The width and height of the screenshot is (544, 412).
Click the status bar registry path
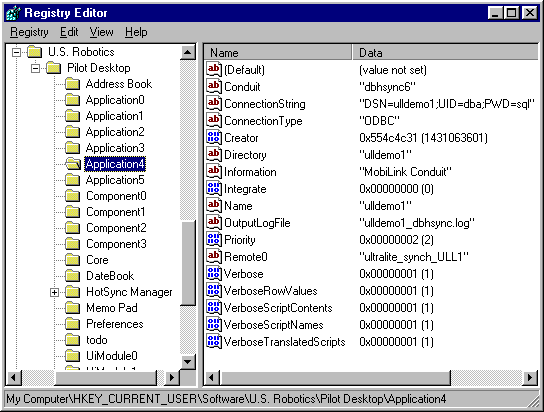coord(226,399)
